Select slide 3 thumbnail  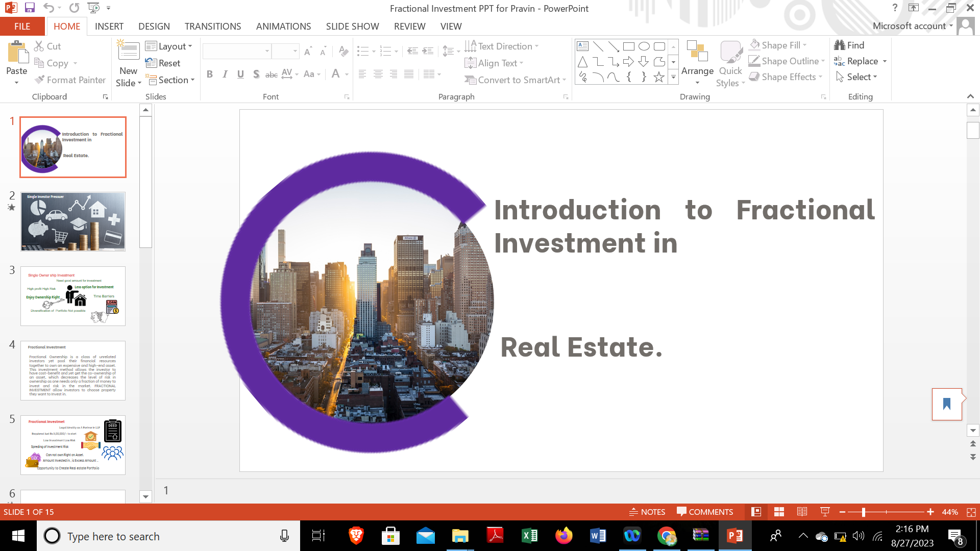73,296
